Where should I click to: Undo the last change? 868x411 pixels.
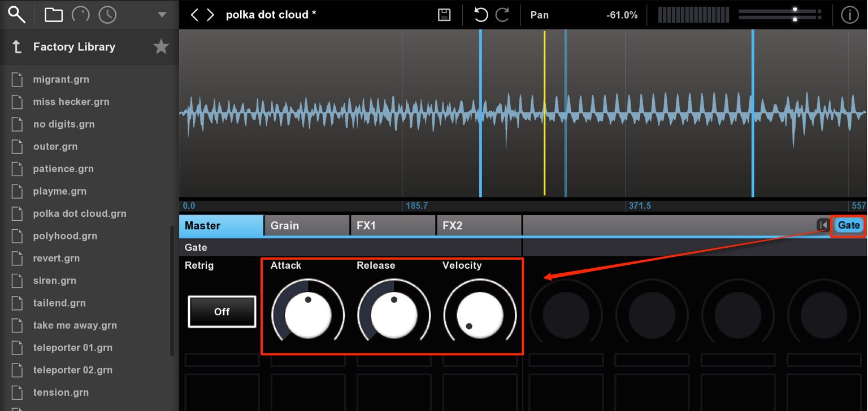[x=481, y=15]
